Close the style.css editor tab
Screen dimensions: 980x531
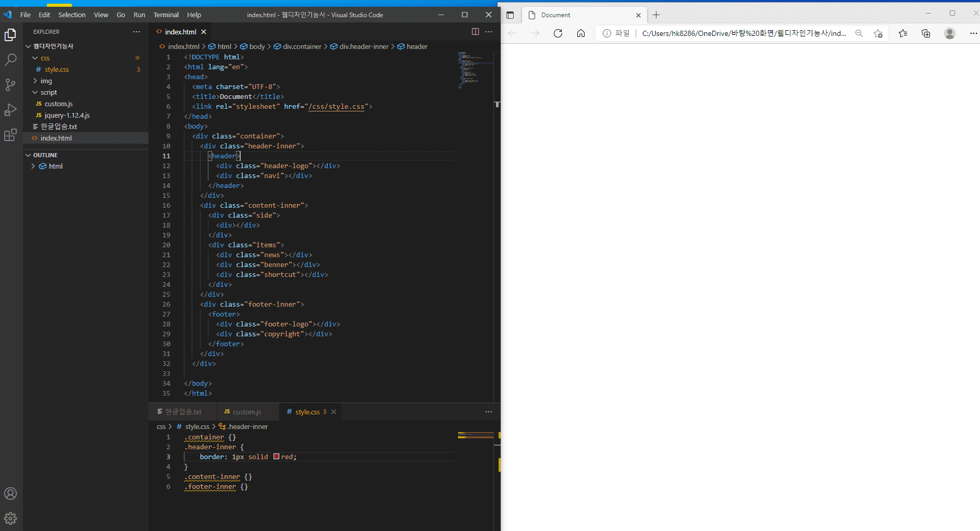click(x=334, y=412)
